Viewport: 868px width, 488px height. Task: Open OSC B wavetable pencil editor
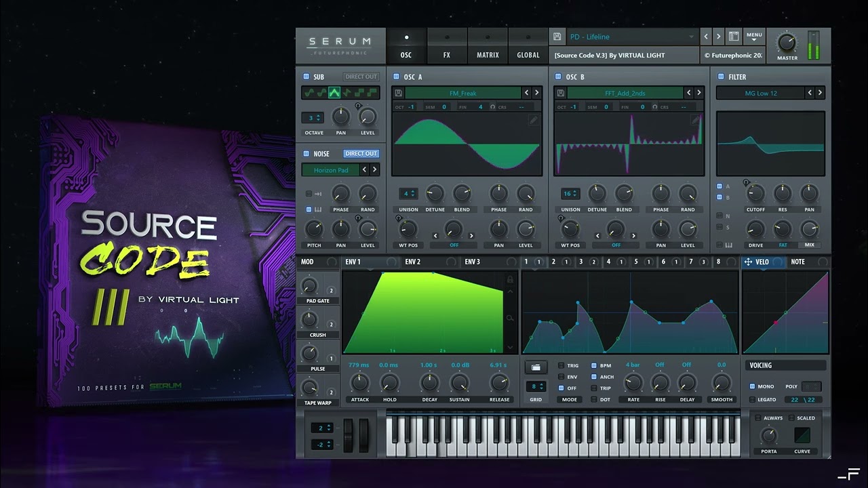pyautogui.click(x=696, y=120)
